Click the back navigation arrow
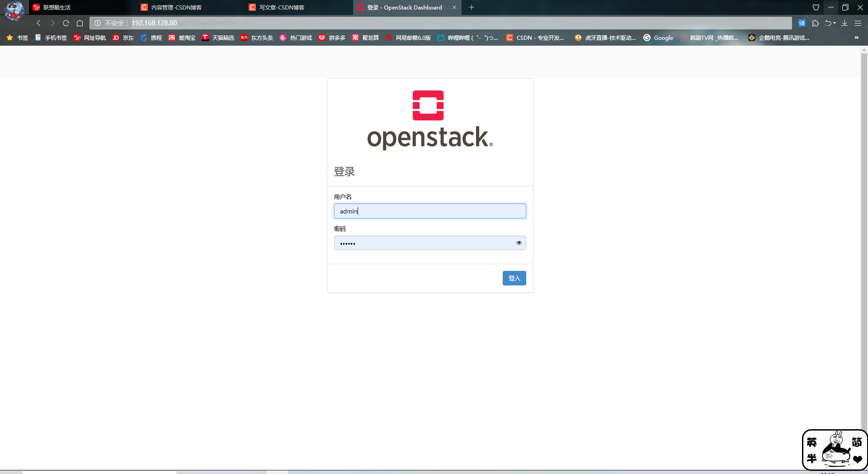868x474 pixels. (38, 23)
